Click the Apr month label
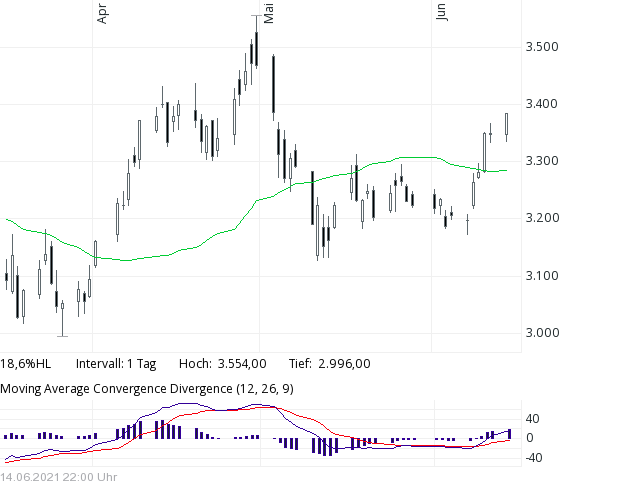The width and height of the screenshot is (620, 483). point(100,13)
